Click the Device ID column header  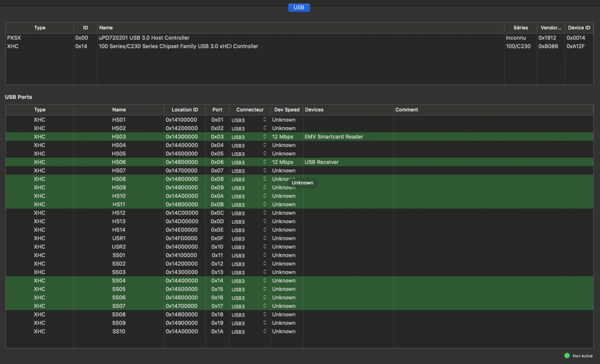(x=579, y=28)
